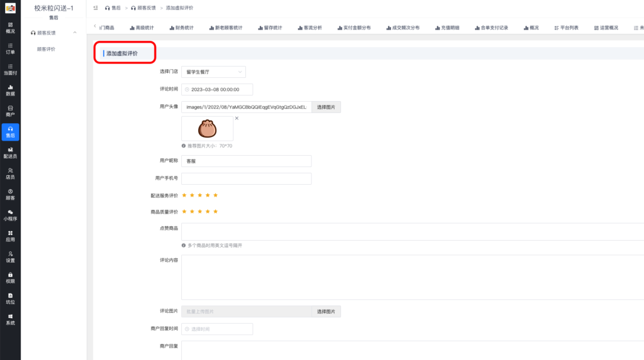Set 商品质量评价 to four stars
This screenshot has width=644, height=360.
pyautogui.click(x=208, y=212)
